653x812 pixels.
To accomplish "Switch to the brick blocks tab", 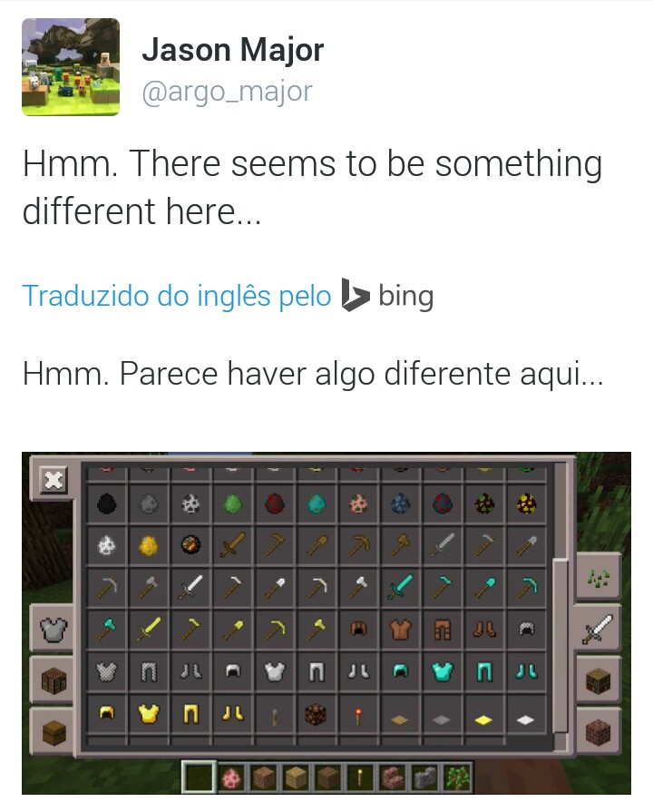I will 597,731.
